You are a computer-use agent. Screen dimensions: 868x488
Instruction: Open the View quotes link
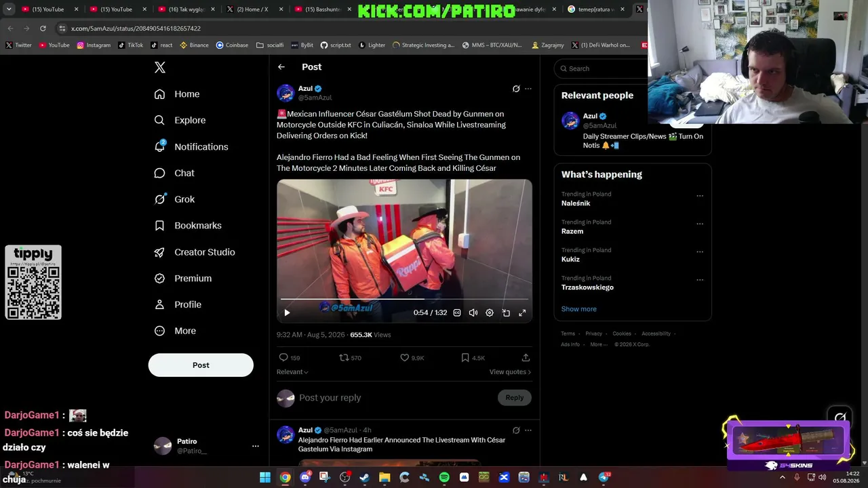(x=510, y=372)
